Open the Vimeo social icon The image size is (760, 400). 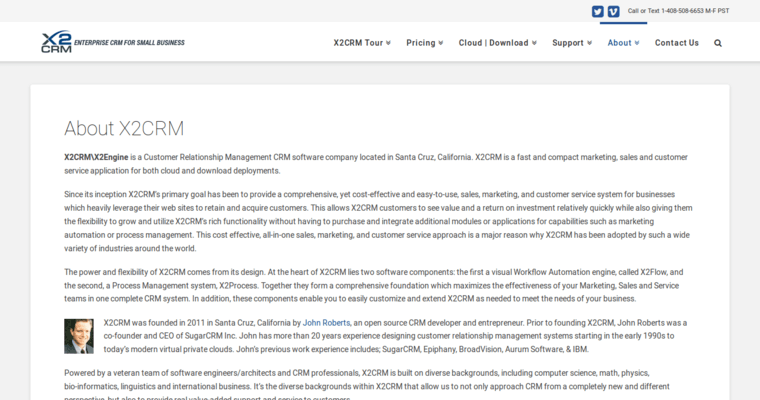coord(613,11)
